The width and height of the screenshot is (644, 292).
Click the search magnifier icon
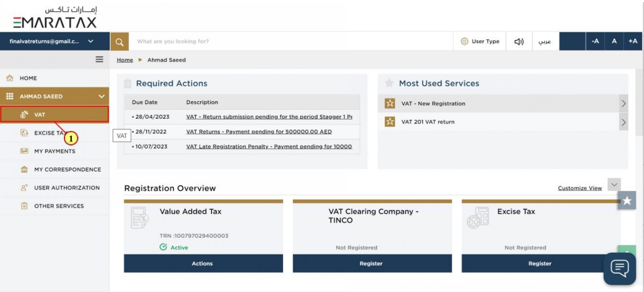(x=119, y=42)
